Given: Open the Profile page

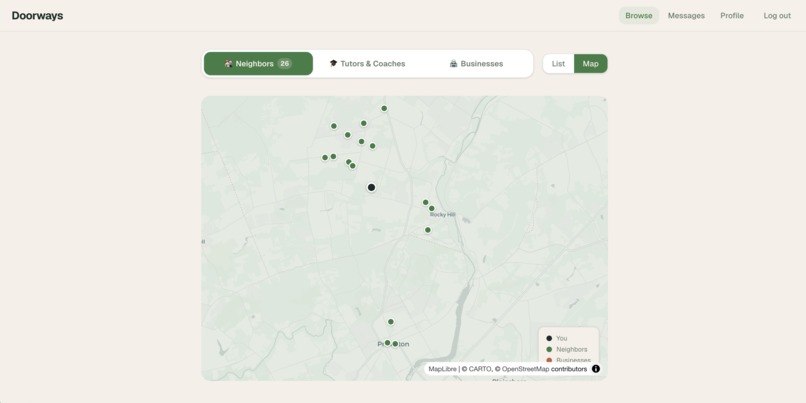Looking at the screenshot, I should point(732,15).
